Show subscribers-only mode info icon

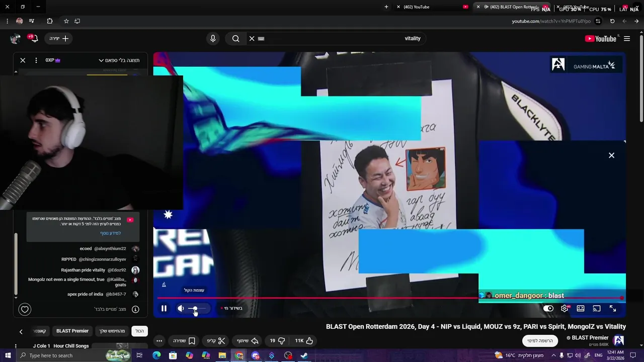(135, 310)
